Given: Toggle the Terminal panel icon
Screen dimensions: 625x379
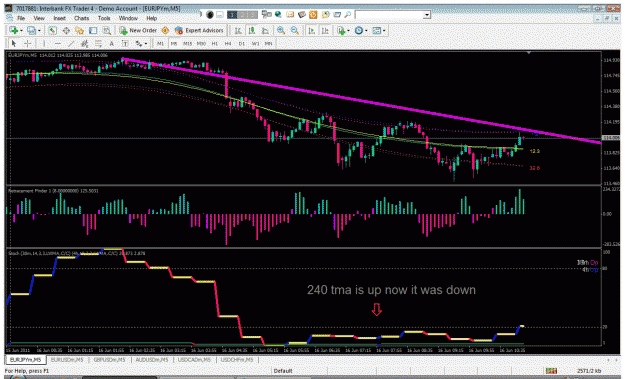Looking at the screenshot, I should click(93, 30).
